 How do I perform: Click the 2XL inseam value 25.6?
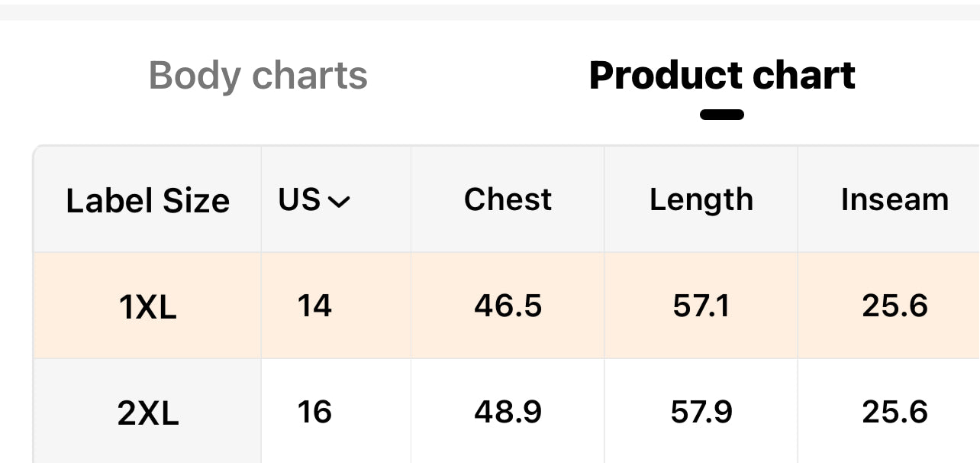pyautogui.click(x=895, y=413)
